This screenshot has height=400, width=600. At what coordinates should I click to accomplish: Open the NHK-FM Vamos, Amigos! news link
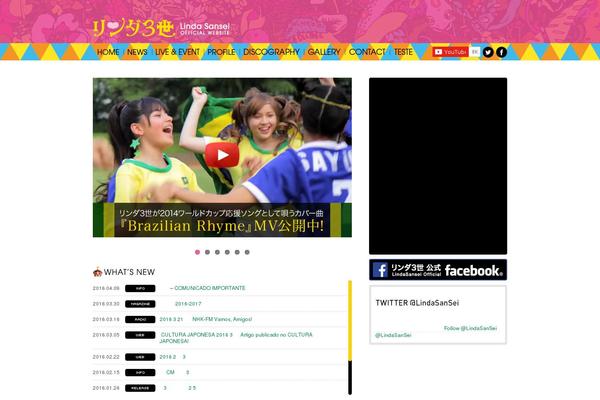coord(206,319)
